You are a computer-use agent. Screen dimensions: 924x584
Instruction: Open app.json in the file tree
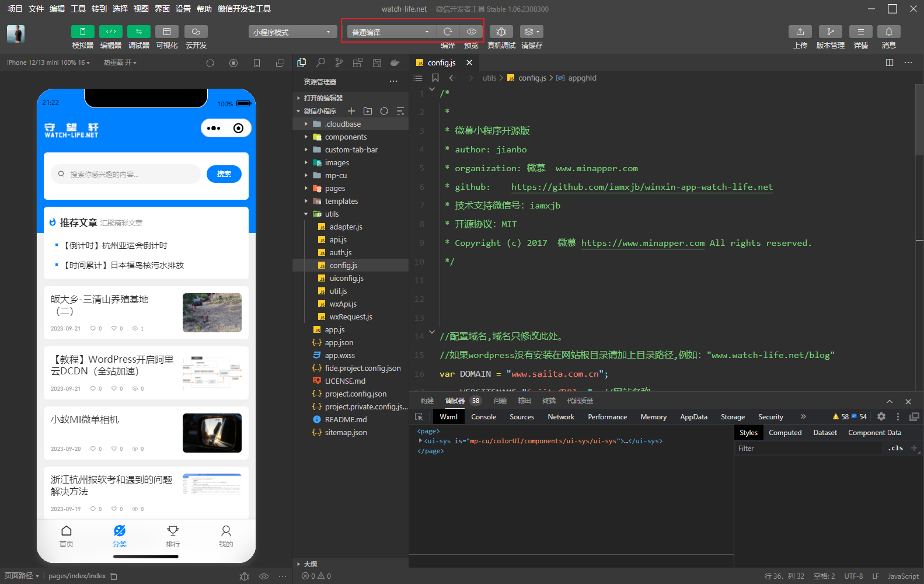pos(339,342)
